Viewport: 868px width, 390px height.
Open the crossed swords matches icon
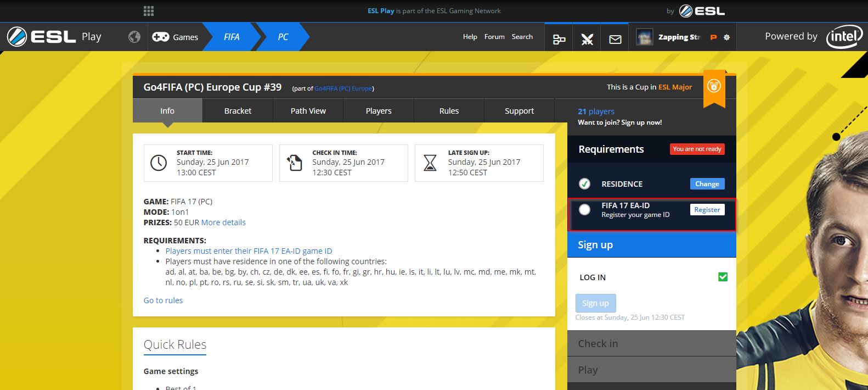587,39
